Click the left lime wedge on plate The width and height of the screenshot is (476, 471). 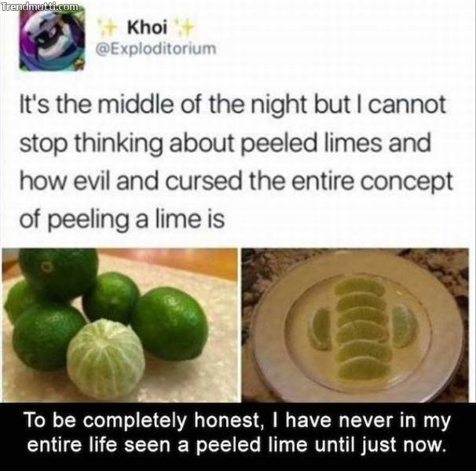tap(320, 330)
